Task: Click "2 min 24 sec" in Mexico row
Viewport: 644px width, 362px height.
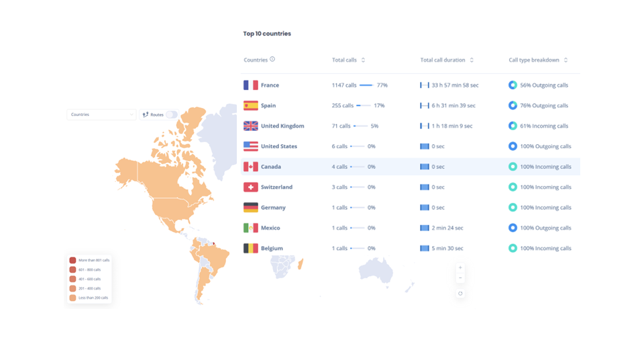Action: pyautogui.click(x=447, y=228)
